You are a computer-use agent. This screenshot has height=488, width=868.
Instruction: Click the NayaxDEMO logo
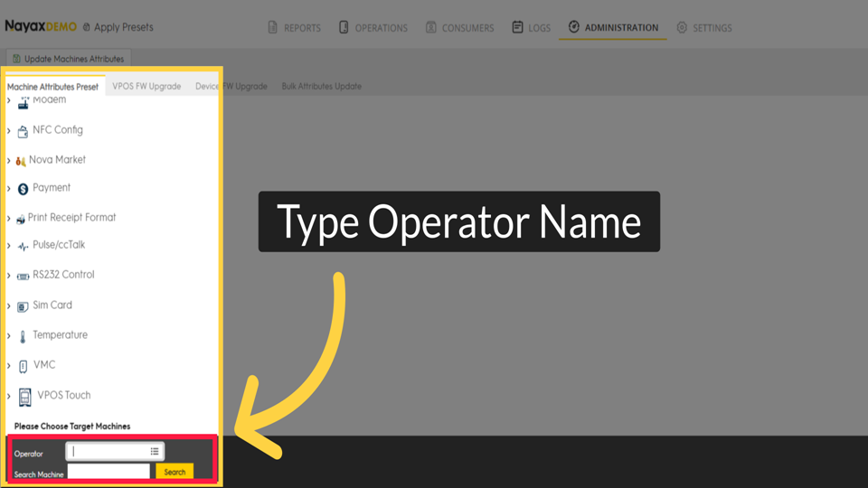tap(41, 26)
